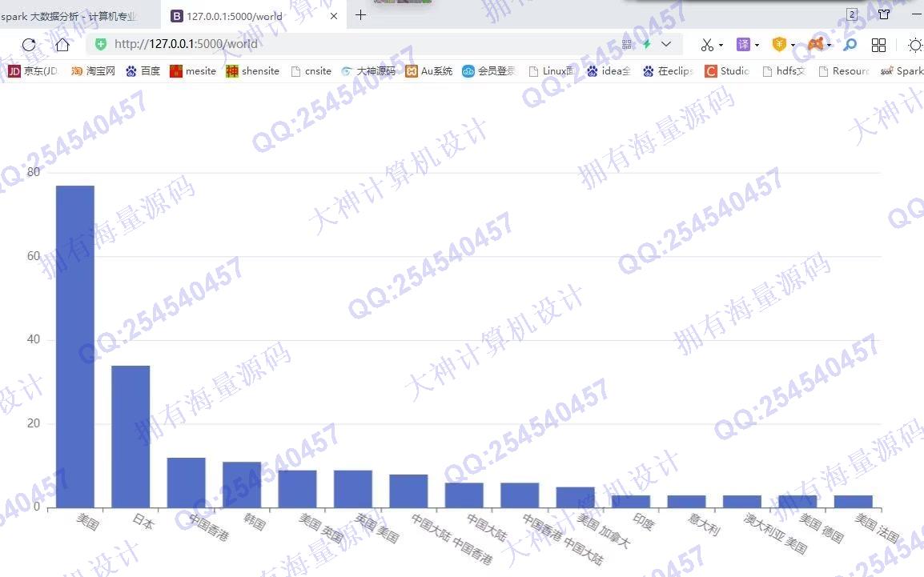Open the shensite bookmark
Image resolution: width=924 pixels, height=577 pixels.
point(253,71)
